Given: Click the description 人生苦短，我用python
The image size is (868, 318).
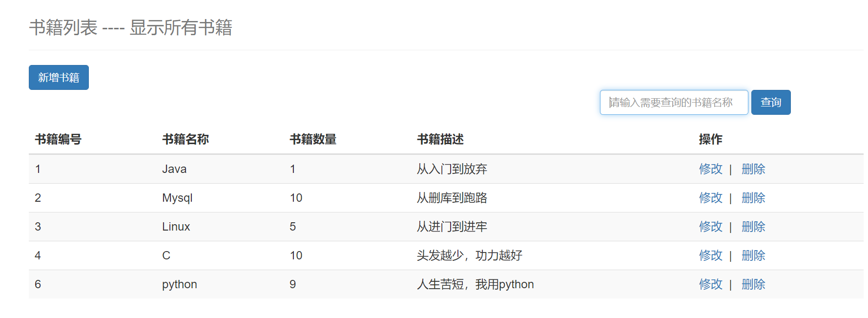Looking at the screenshot, I should 475,284.
